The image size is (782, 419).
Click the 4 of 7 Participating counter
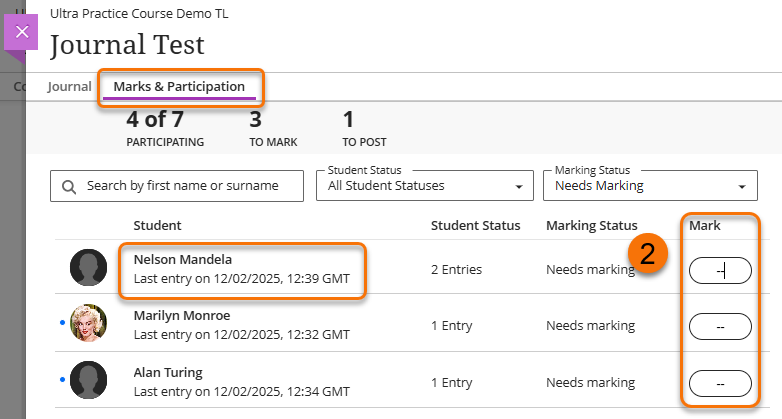point(165,130)
